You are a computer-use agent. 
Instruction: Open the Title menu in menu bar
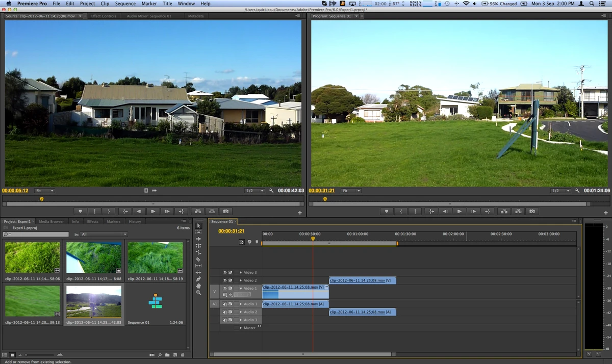coord(167,4)
